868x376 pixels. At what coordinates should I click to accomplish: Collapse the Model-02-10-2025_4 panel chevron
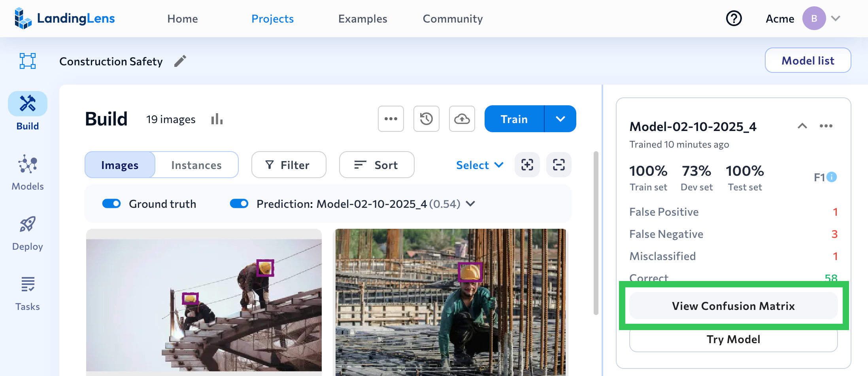pyautogui.click(x=802, y=126)
